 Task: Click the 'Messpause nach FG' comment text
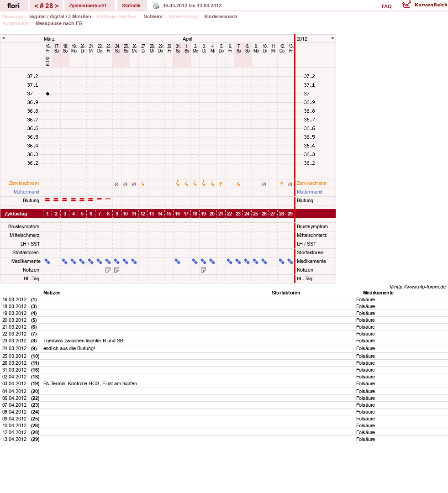pyautogui.click(x=59, y=23)
